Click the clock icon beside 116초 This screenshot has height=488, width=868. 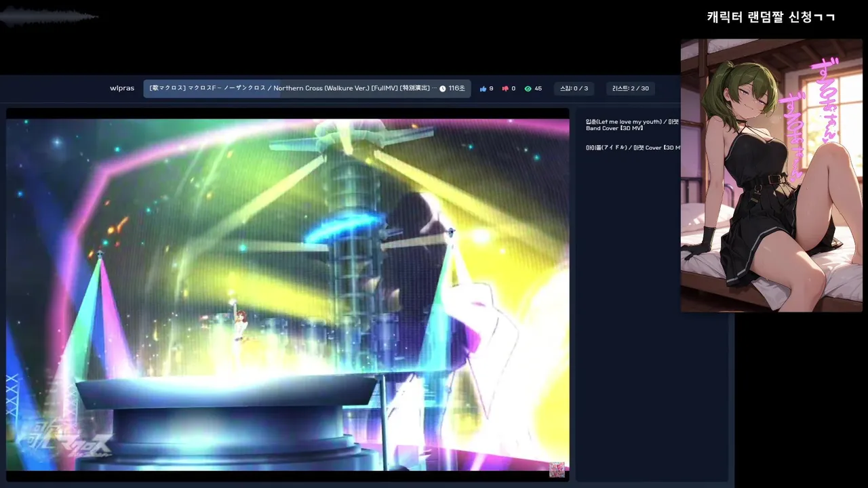coord(442,89)
